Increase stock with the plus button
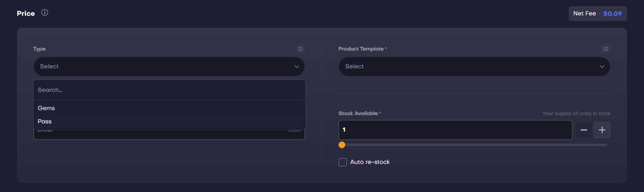Screen dimensions: 644x192 tap(602, 130)
